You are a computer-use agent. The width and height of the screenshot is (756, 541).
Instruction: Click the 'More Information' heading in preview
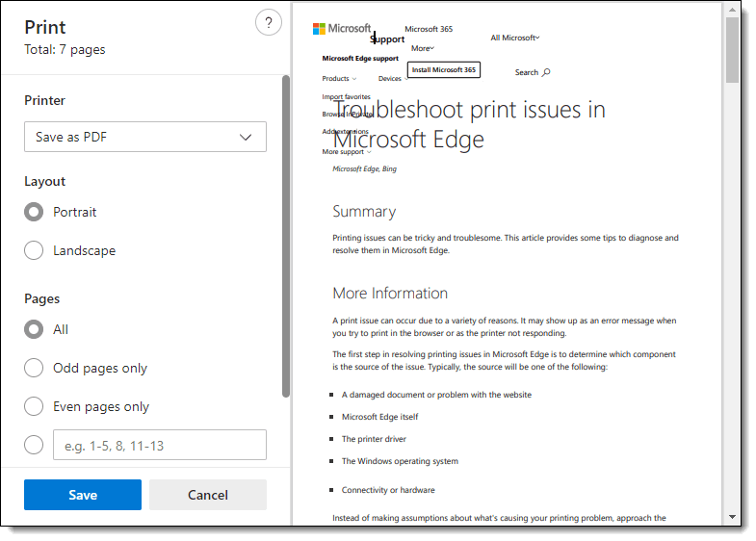coord(390,293)
